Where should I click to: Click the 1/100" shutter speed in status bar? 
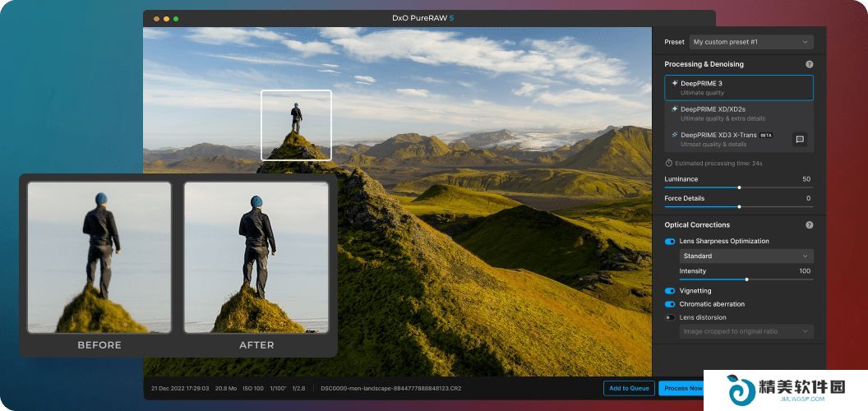point(279,388)
